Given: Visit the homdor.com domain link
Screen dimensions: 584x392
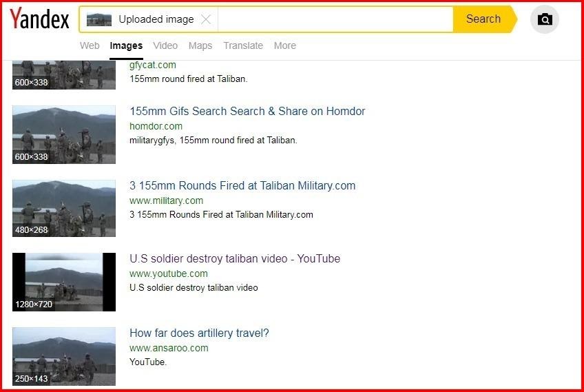Looking at the screenshot, I should 156,126.
